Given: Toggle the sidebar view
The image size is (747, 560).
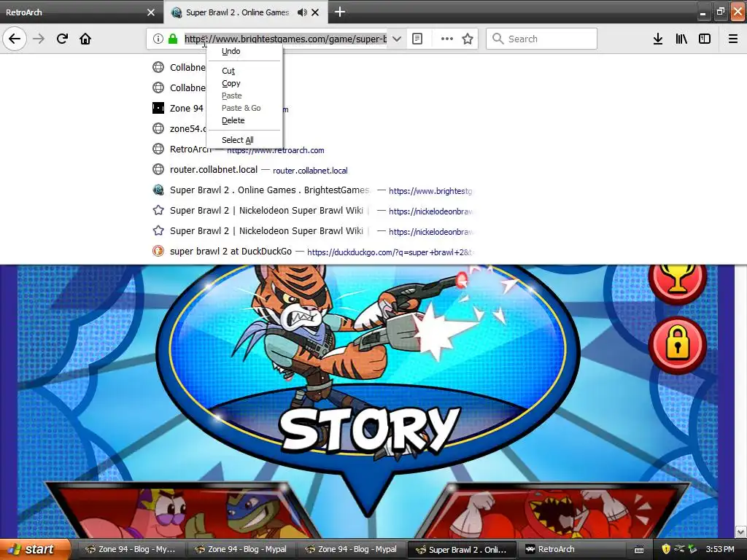Looking at the screenshot, I should [x=705, y=39].
